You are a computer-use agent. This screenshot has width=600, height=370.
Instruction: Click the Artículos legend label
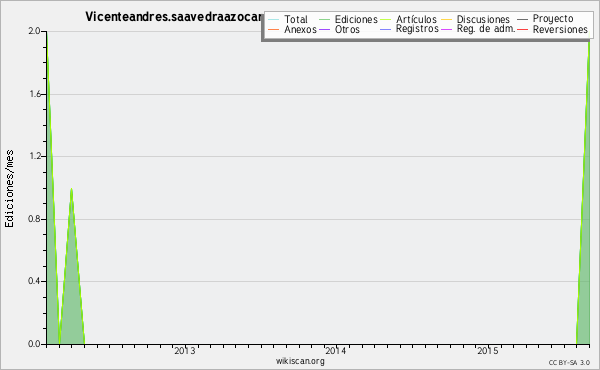coord(416,19)
